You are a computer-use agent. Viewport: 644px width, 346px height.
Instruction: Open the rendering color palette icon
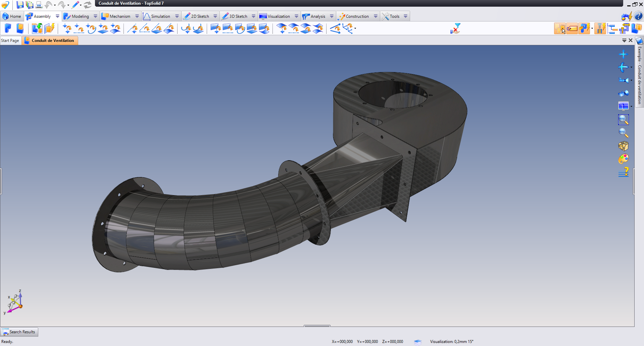[623, 159]
